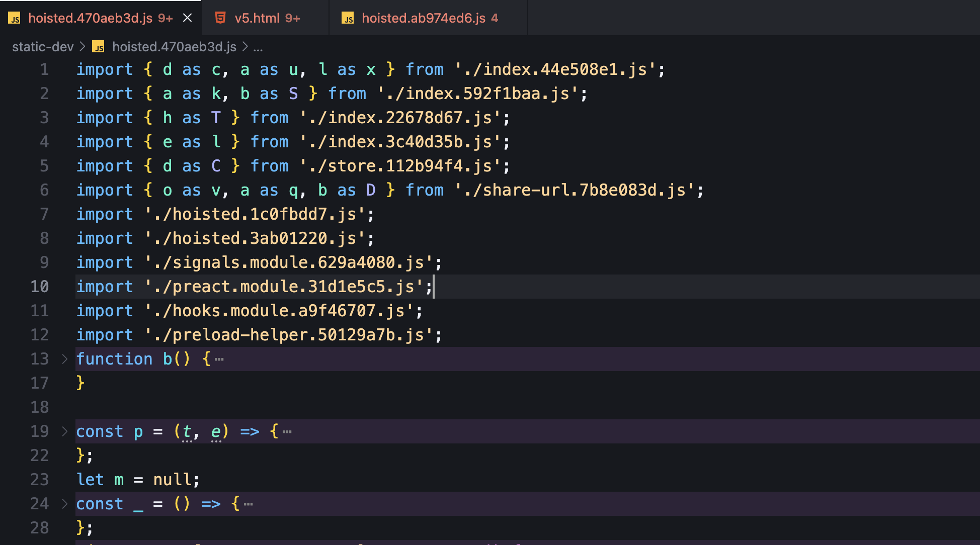Click the JS icon on hoisted.ab974ed6.js tab
The image size is (980, 545).
pyautogui.click(x=348, y=18)
